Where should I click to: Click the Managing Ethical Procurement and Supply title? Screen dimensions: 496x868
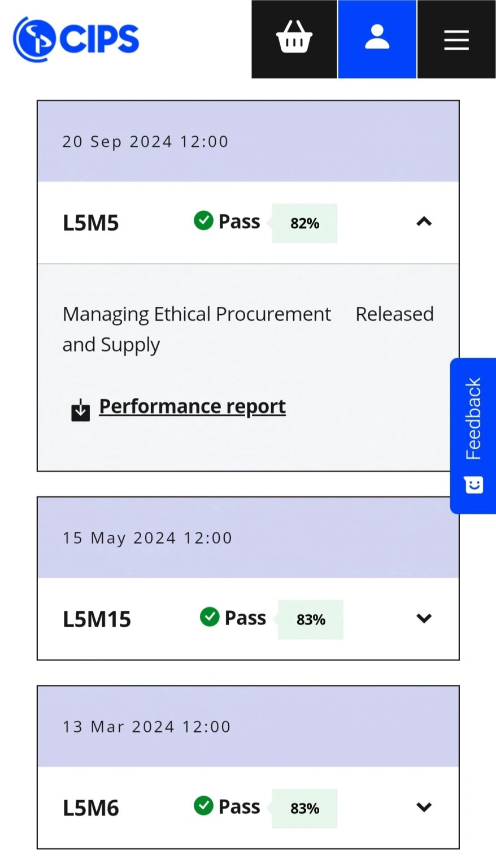(196, 329)
